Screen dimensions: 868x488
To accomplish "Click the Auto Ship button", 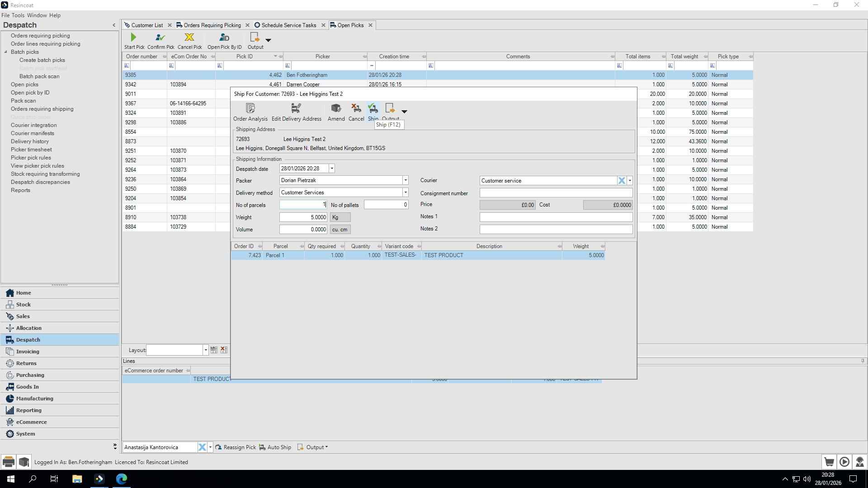I will pos(275,447).
